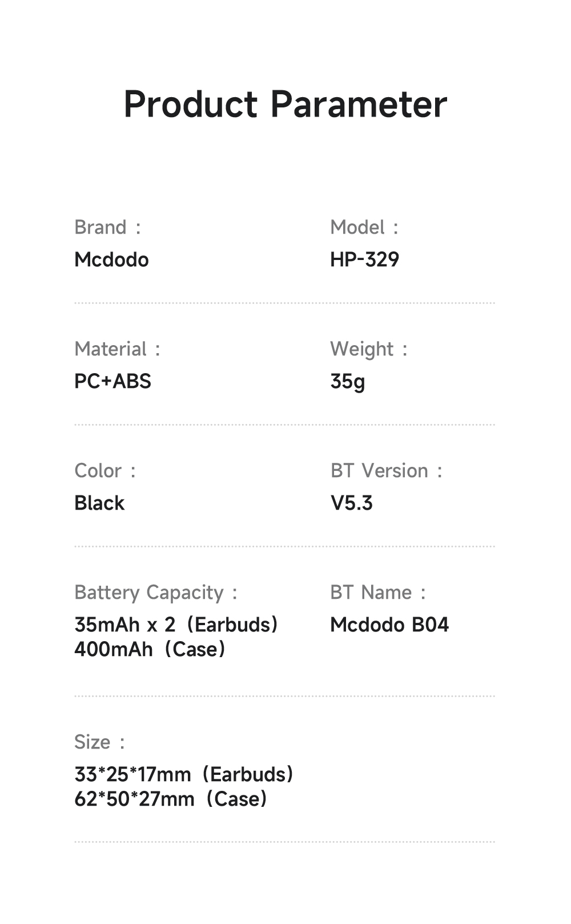Select the PC+ABS material value

112,382
